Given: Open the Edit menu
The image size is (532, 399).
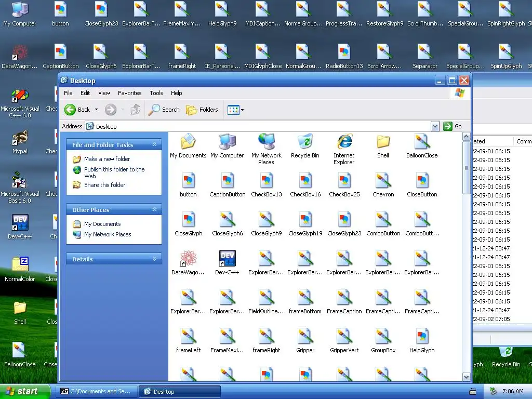Looking at the screenshot, I should click(x=85, y=93).
